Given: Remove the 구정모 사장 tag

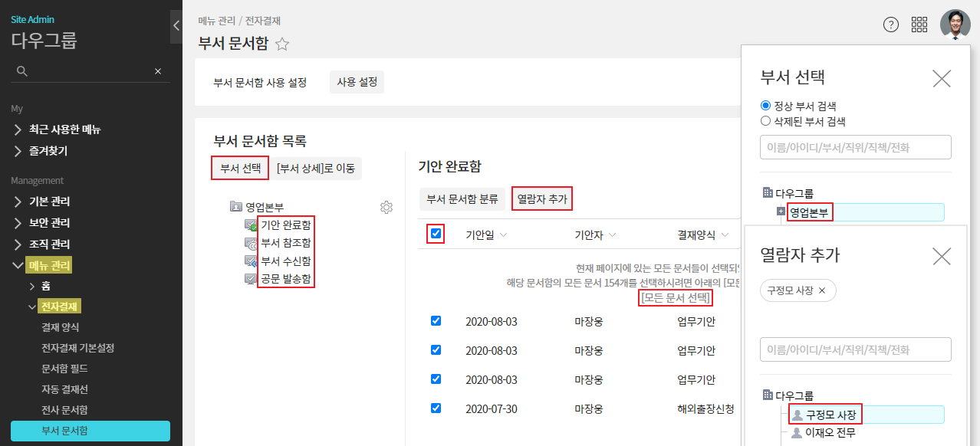Looking at the screenshot, I should coord(822,290).
